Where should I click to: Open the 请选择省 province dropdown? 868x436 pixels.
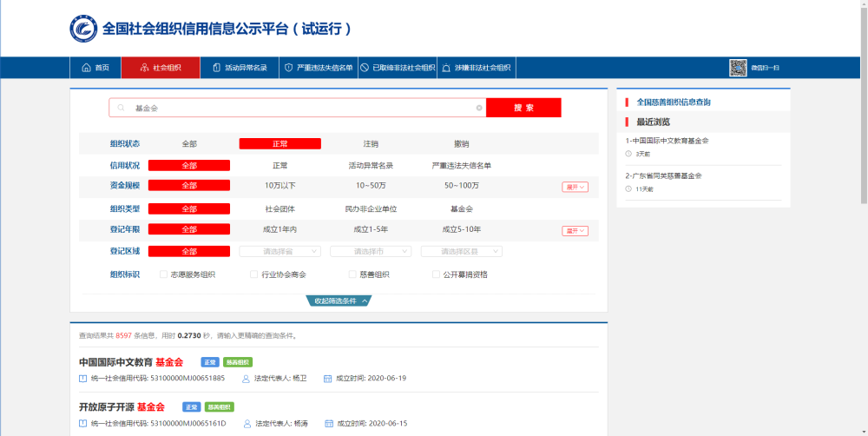(x=280, y=252)
